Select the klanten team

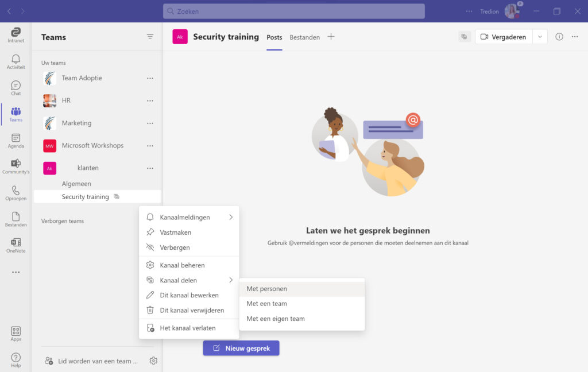[x=88, y=168]
